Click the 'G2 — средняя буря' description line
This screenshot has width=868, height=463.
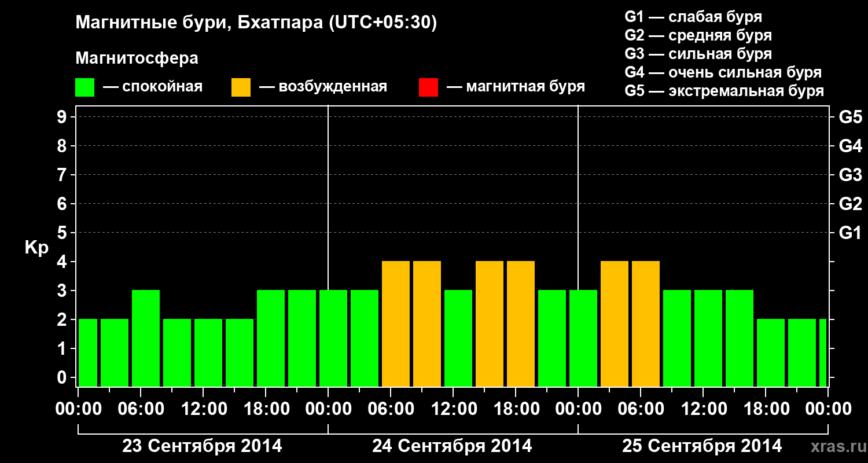click(x=698, y=35)
